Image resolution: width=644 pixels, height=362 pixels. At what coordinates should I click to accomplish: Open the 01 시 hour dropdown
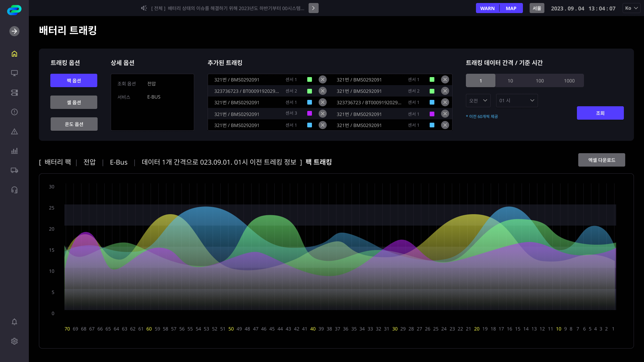click(517, 101)
